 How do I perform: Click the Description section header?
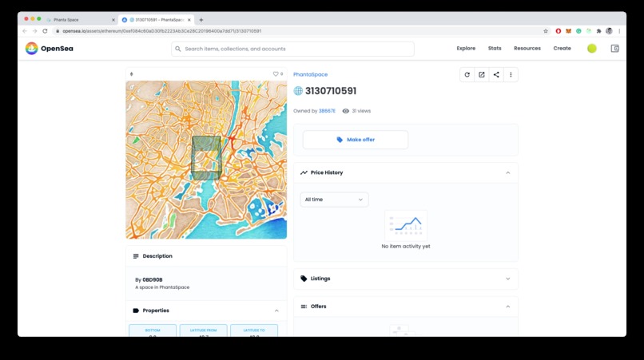click(x=206, y=256)
